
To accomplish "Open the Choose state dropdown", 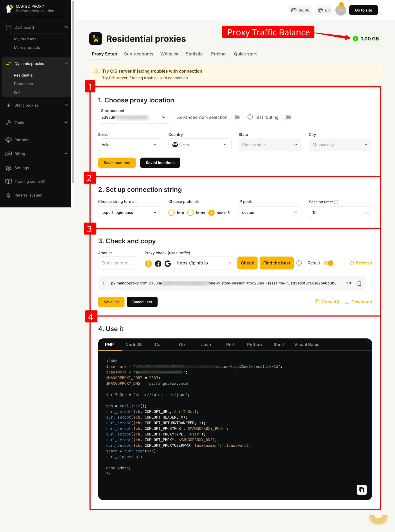I will pyautogui.click(x=270, y=145).
